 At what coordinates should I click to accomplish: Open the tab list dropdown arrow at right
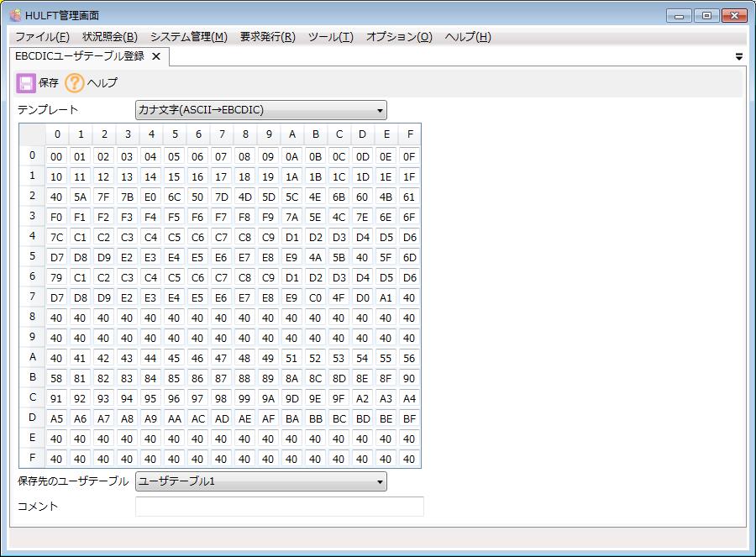pyautogui.click(x=738, y=57)
